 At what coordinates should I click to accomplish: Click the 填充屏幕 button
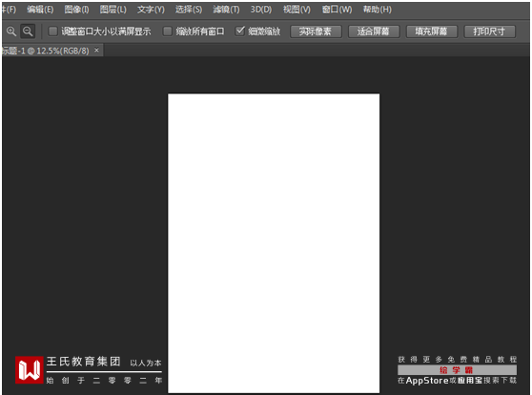432,31
